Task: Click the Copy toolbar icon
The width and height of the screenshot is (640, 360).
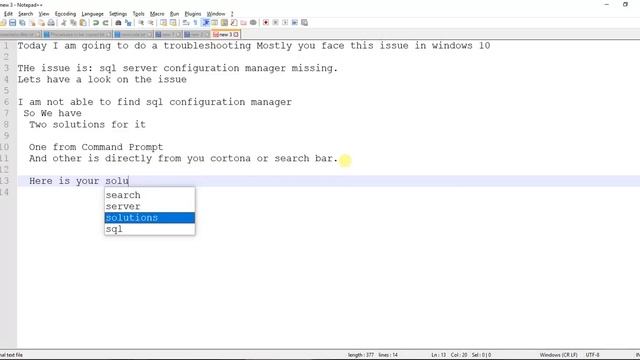Action: click(73, 22)
